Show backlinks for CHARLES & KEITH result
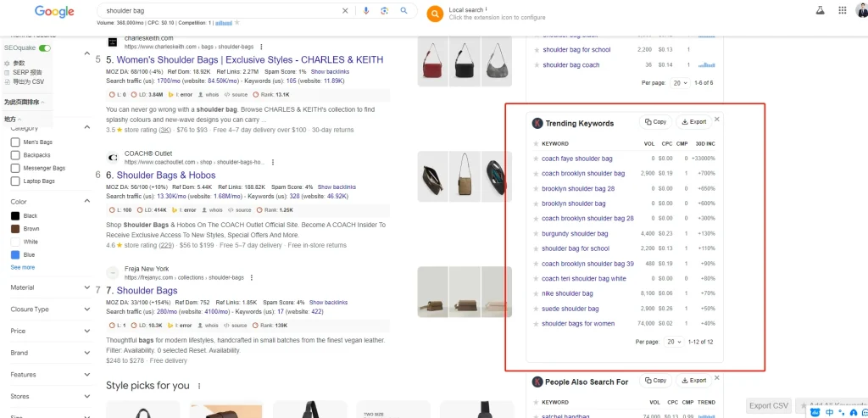 coord(330,72)
